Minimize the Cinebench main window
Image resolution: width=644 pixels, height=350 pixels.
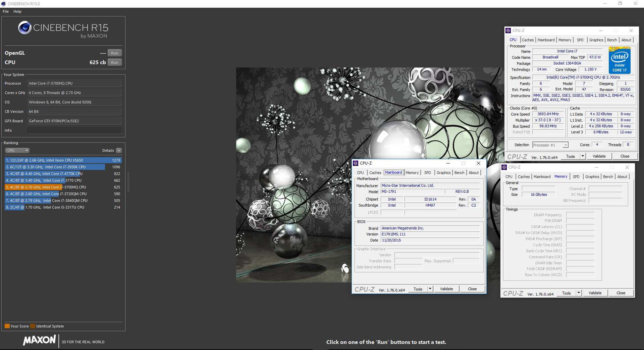(x=605, y=4)
